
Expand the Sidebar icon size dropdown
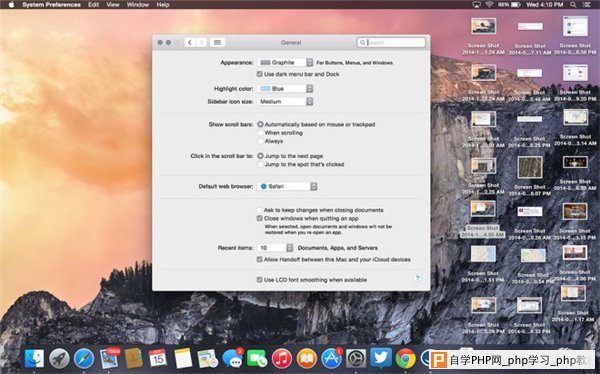(285, 101)
